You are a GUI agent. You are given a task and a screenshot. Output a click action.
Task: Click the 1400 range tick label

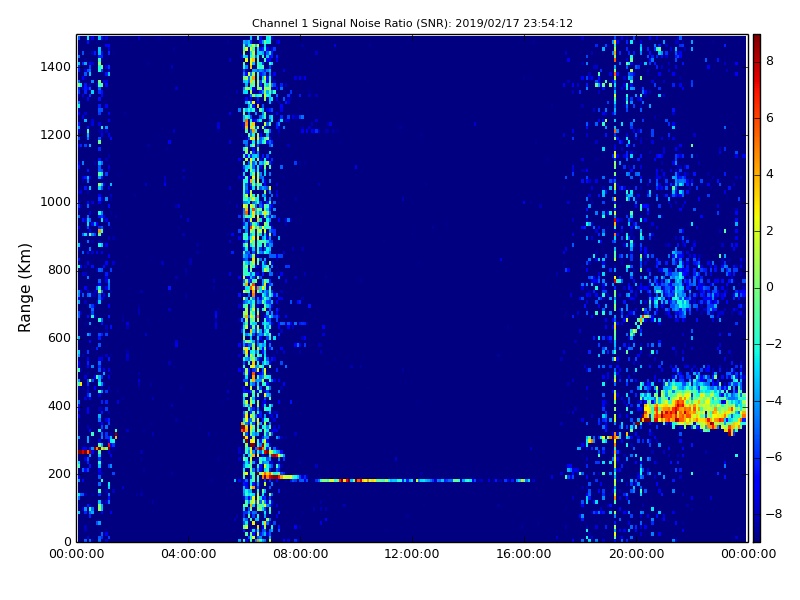point(55,67)
